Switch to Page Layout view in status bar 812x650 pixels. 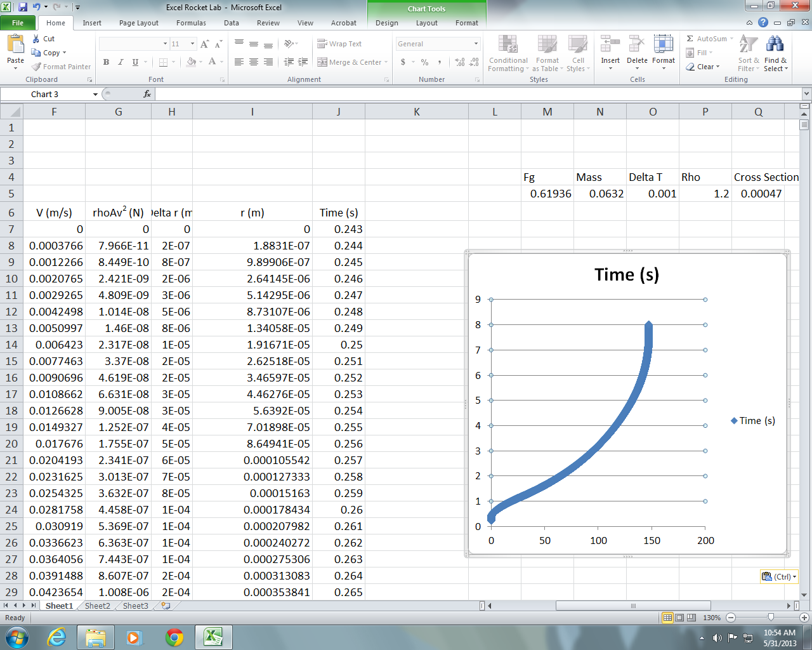coord(679,618)
